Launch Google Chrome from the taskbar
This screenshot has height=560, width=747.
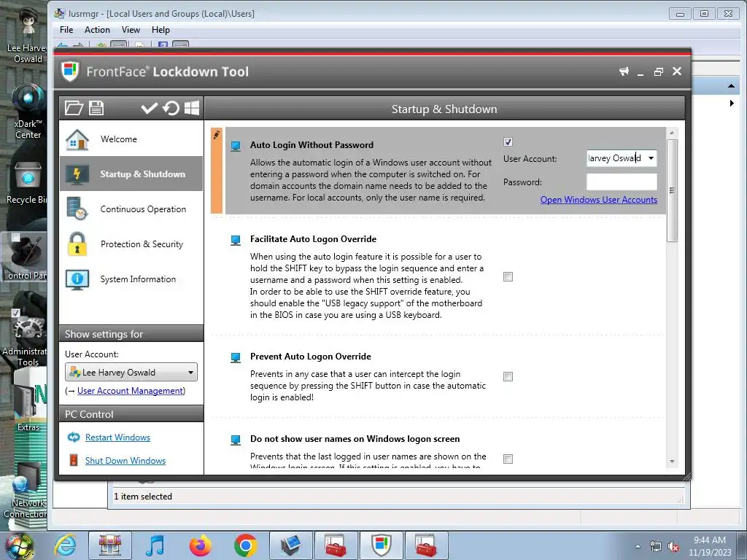[x=245, y=545]
